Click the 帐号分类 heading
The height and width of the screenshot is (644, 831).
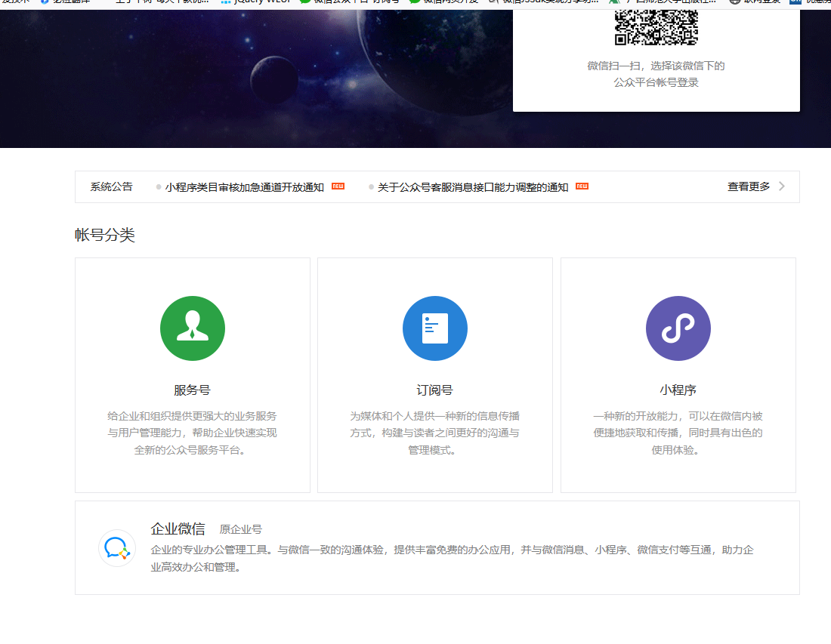point(105,235)
